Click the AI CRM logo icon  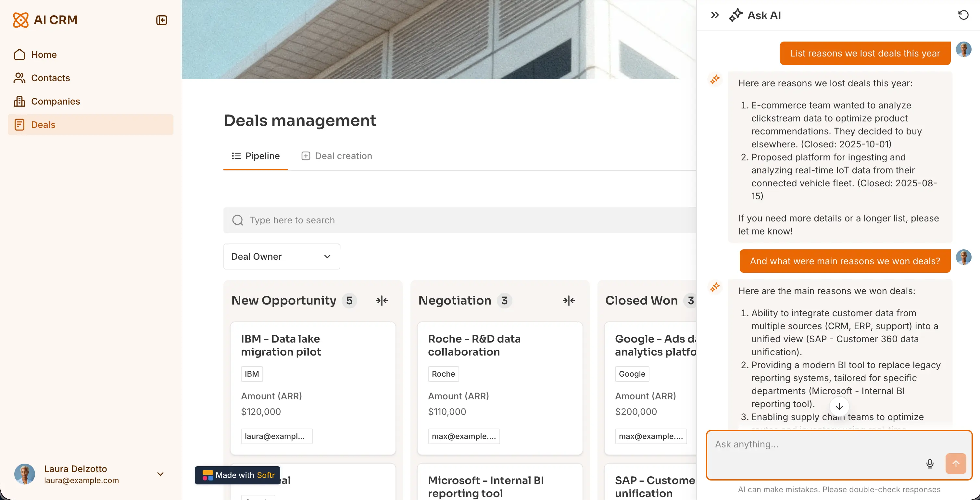click(20, 20)
